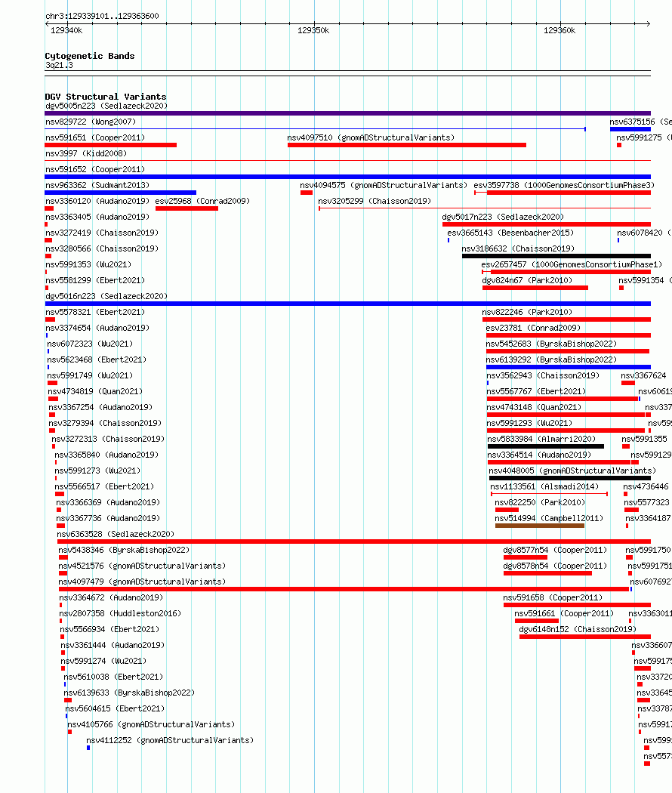Click nsv514994 (Campbell2011) label
Image resolution: width=672 pixels, height=793 pixels.
(549, 518)
